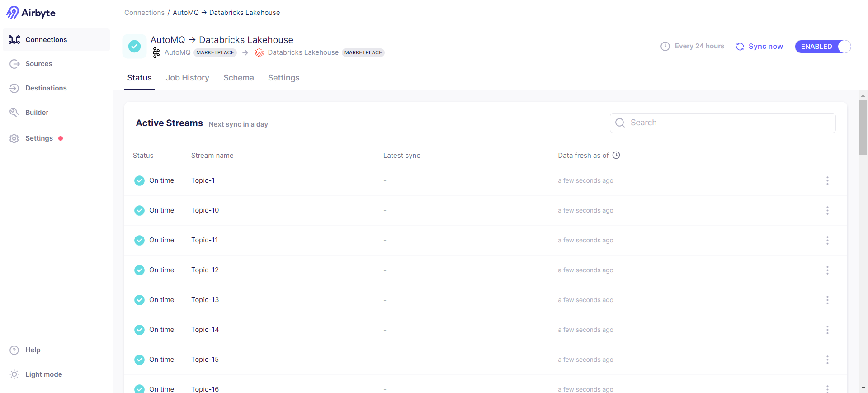868x393 pixels.
Task: Switch theme with Light mode toggle
Action: click(43, 374)
